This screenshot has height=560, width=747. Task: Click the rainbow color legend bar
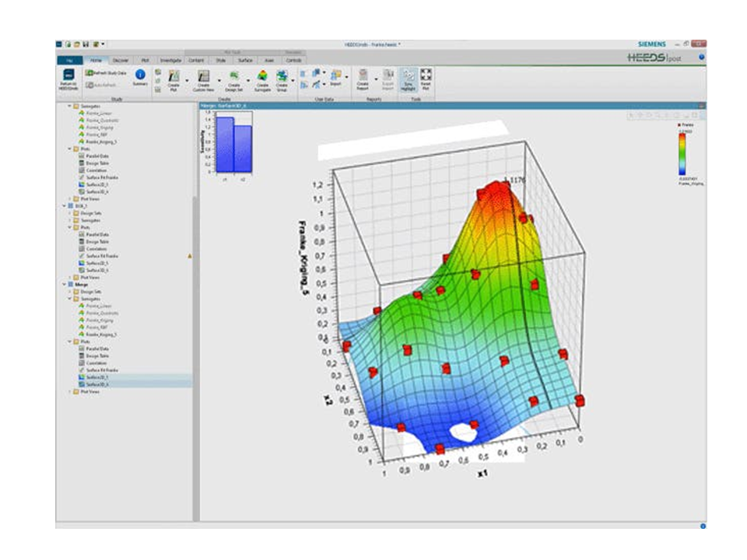coord(682,154)
